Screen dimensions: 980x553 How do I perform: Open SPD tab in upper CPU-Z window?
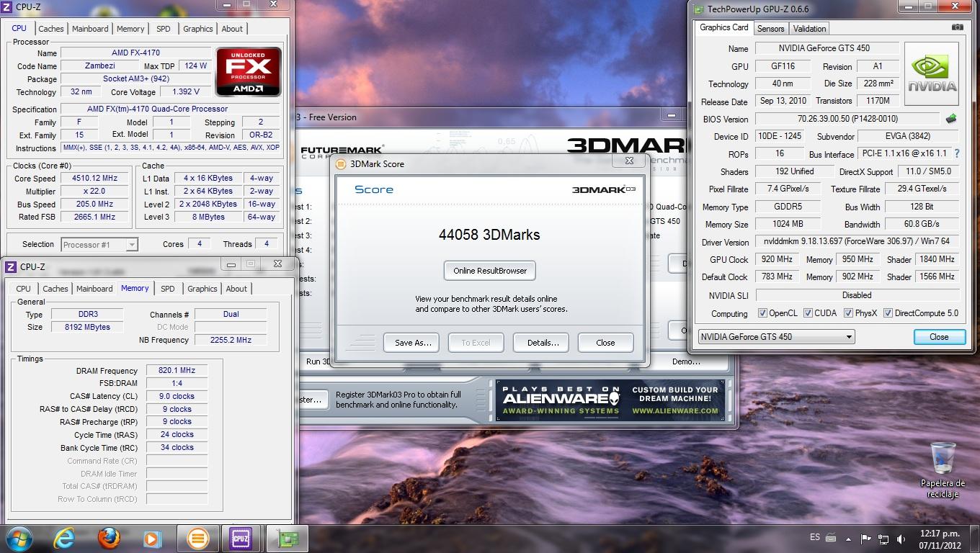tap(164, 29)
